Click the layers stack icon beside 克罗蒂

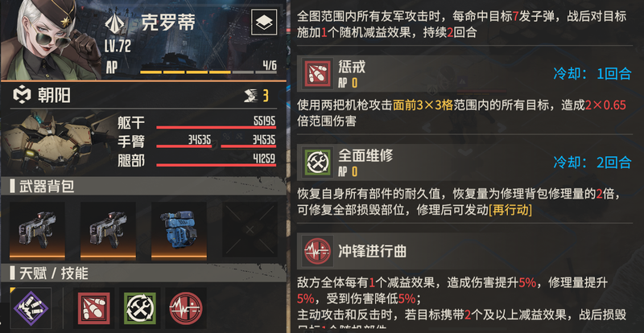264,23
